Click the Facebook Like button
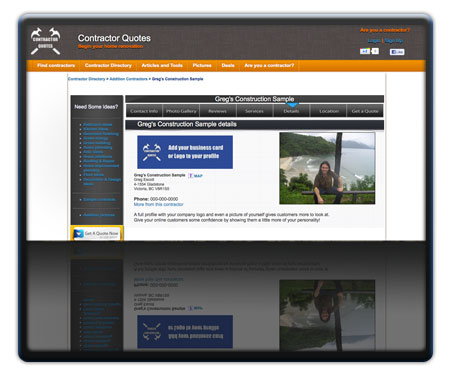The image size is (454, 369). [397, 52]
